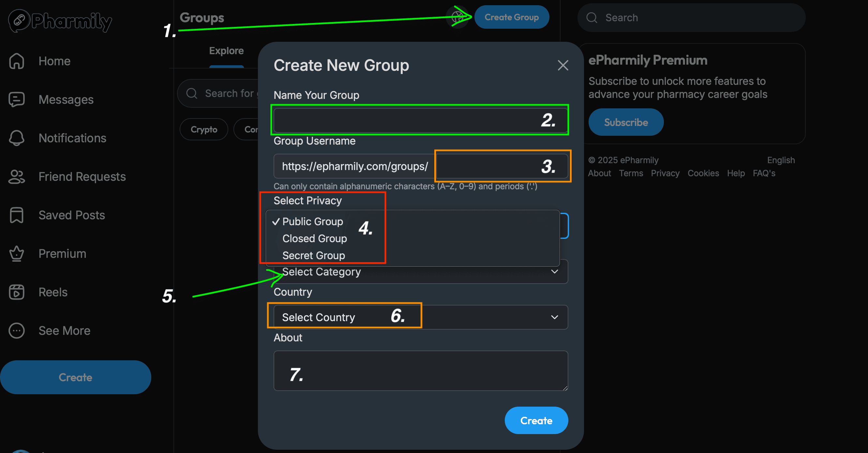This screenshot has height=453, width=868.
Task: Click See More ellipsis icon
Action: point(17,331)
